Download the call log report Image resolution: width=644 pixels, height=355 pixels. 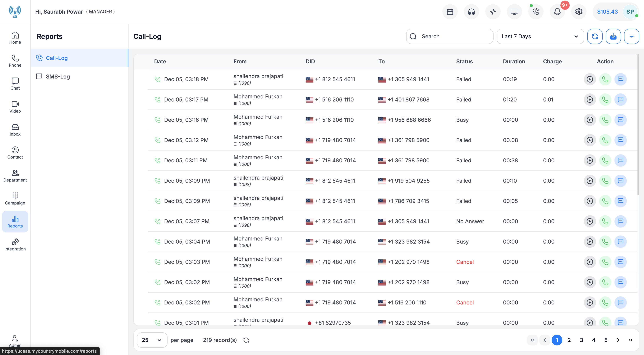point(613,36)
